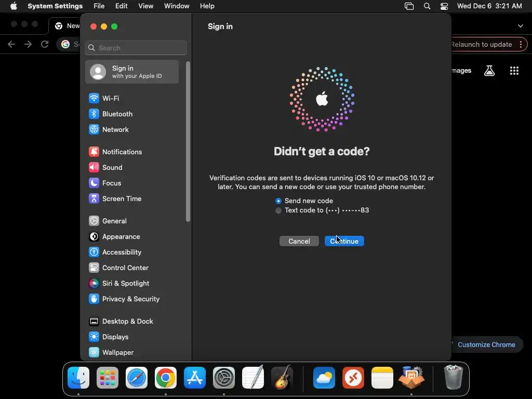Open Notes-style yellow app in Dock
This screenshot has height=399, width=532.
pos(382,378)
